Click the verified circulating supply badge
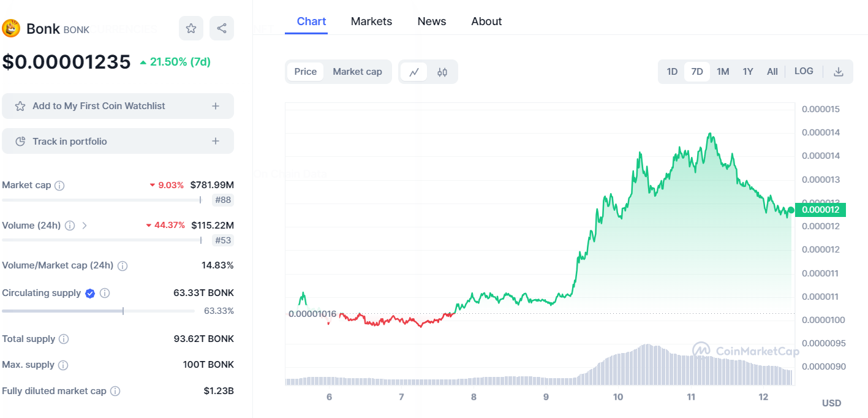The height and width of the screenshot is (418, 868). pos(90,293)
